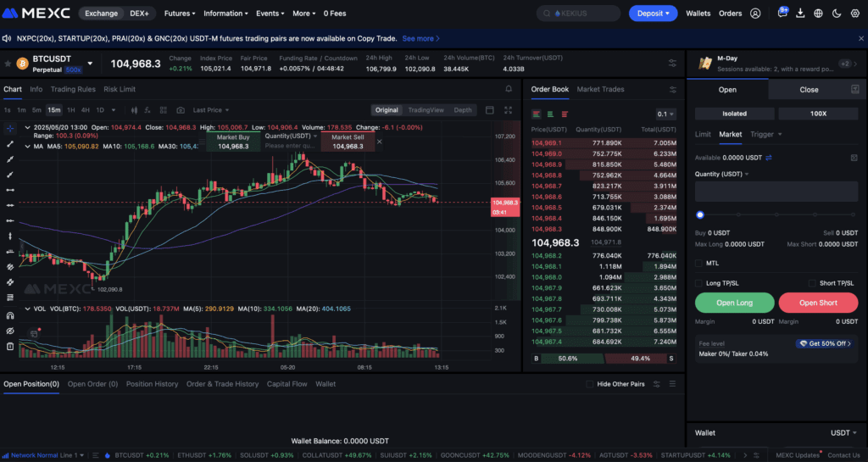Open app download icon

click(x=800, y=14)
